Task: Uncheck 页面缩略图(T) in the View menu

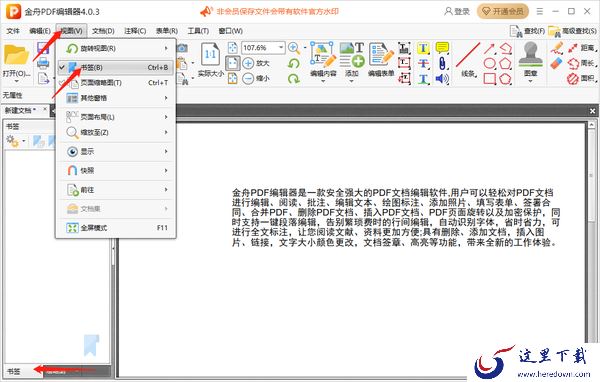Action: pyautogui.click(x=115, y=83)
